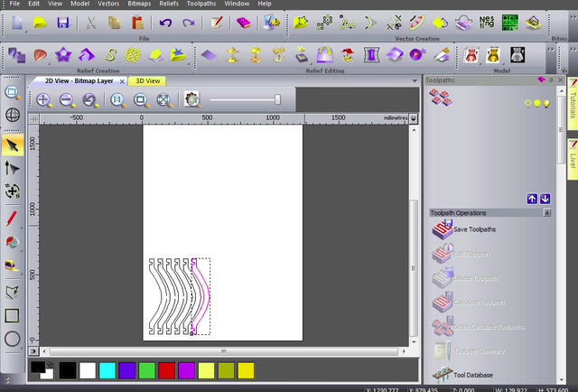Choose the yellow S relief creation icon
Image resolution: width=578 pixels, height=392 pixels.
(110, 55)
